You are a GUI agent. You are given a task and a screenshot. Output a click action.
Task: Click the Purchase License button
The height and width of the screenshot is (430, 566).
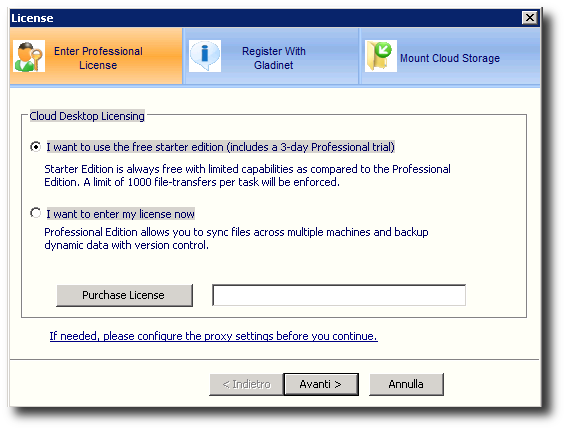124,295
